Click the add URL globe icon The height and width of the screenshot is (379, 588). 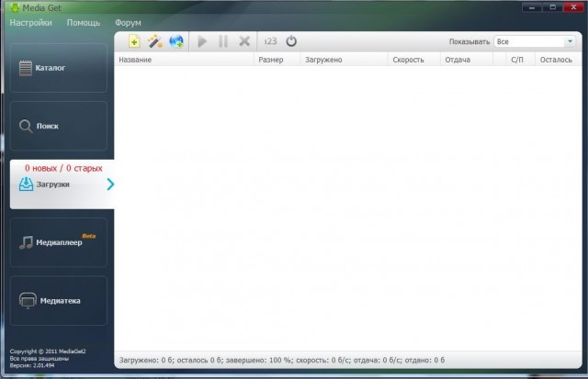[x=176, y=41]
